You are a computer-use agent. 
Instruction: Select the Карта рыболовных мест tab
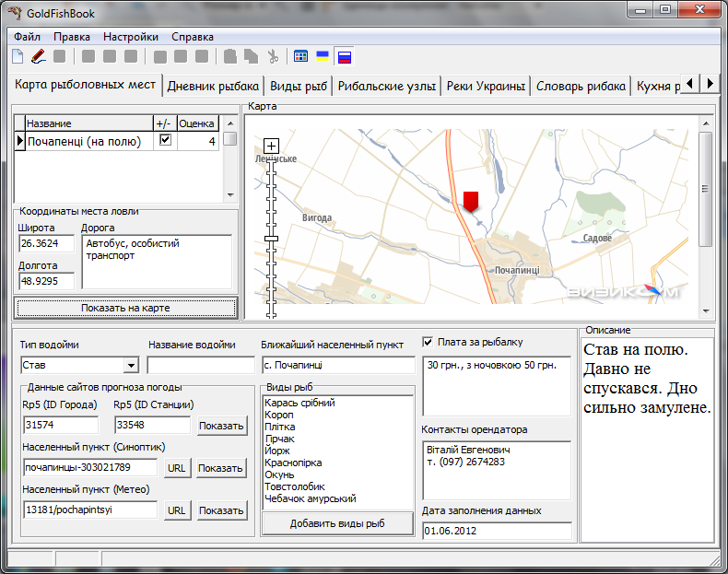tap(85, 85)
